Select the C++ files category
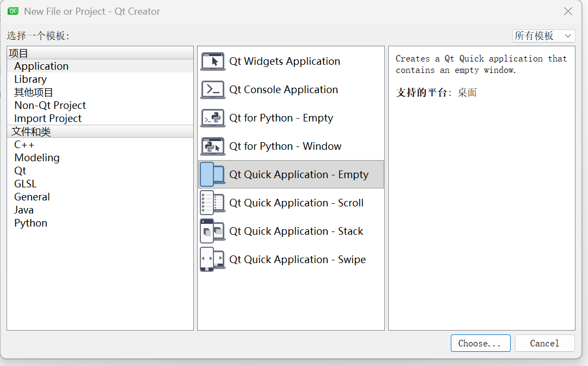The height and width of the screenshot is (366, 588). click(100, 145)
